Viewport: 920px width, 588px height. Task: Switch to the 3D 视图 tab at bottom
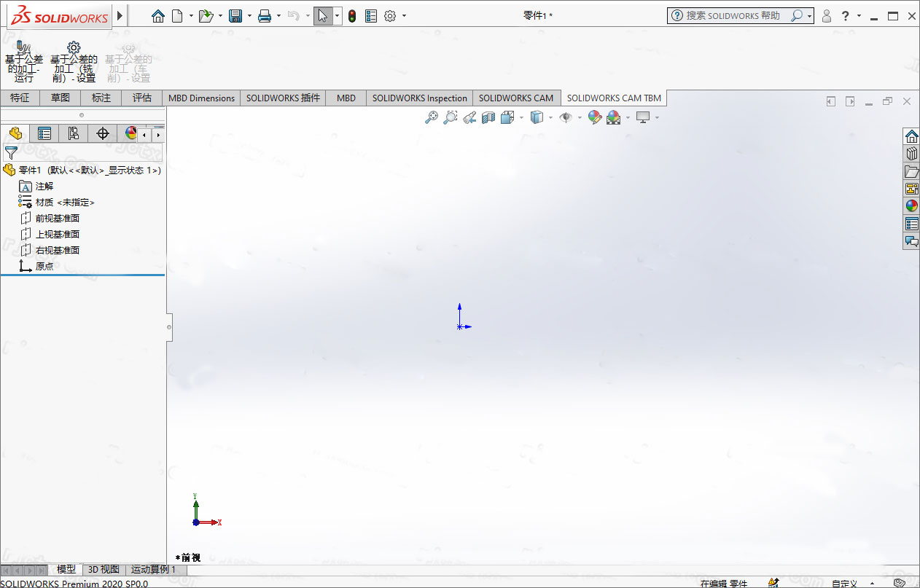tap(103, 570)
